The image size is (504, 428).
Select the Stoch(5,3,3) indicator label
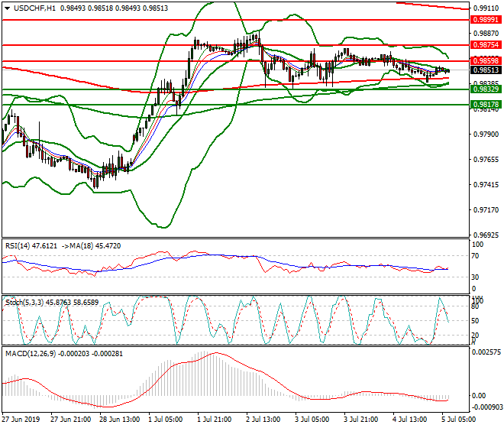coord(24,303)
